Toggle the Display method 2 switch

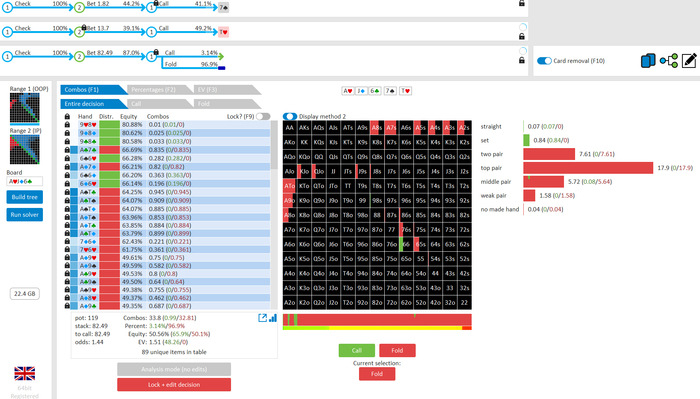[x=290, y=116]
